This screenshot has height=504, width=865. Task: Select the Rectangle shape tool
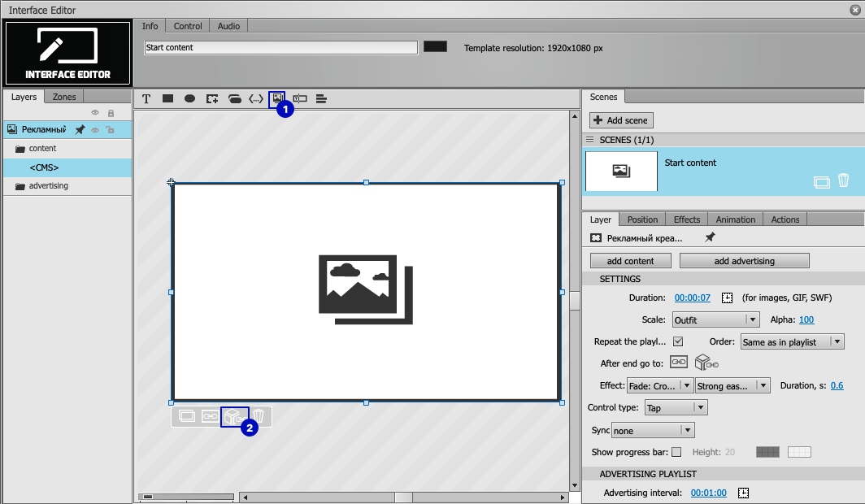click(x=167, y=98)
